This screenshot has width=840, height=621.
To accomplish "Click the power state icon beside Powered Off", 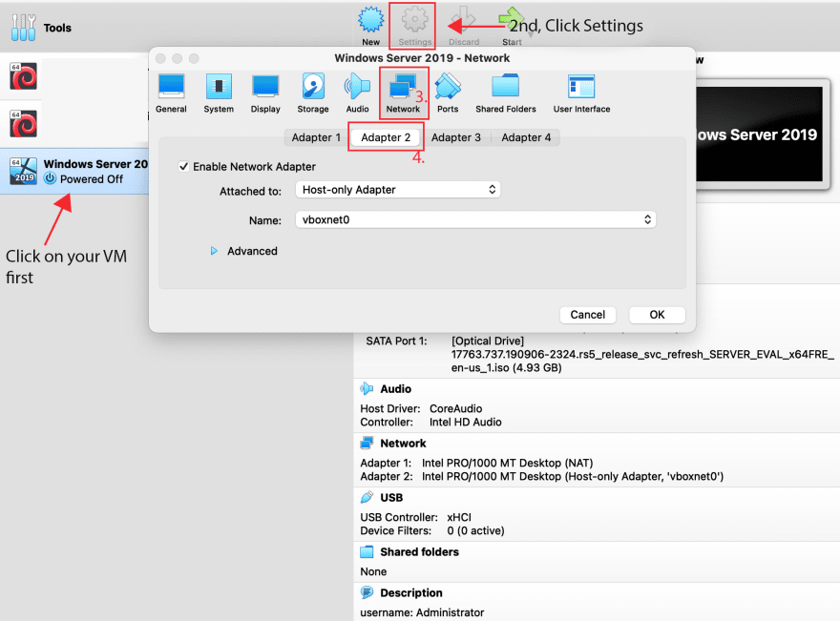I will click(x=50, y=178).
